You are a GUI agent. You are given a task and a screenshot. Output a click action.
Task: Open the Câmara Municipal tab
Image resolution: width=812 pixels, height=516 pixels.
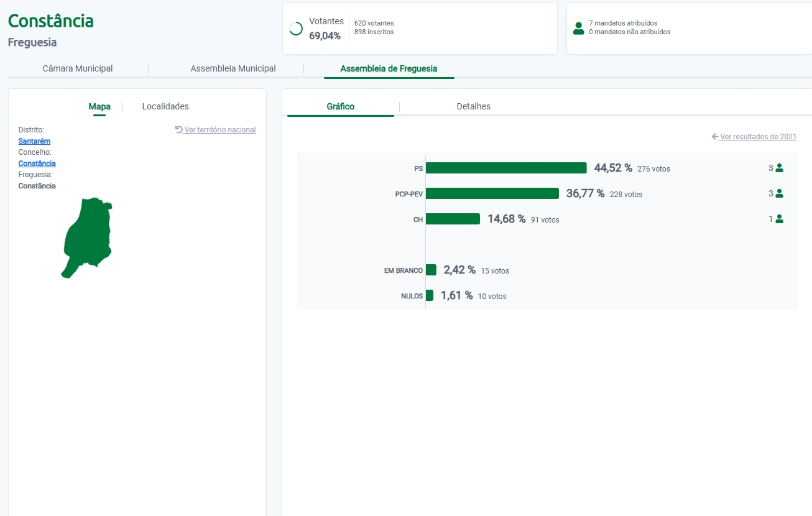point(78,68)
